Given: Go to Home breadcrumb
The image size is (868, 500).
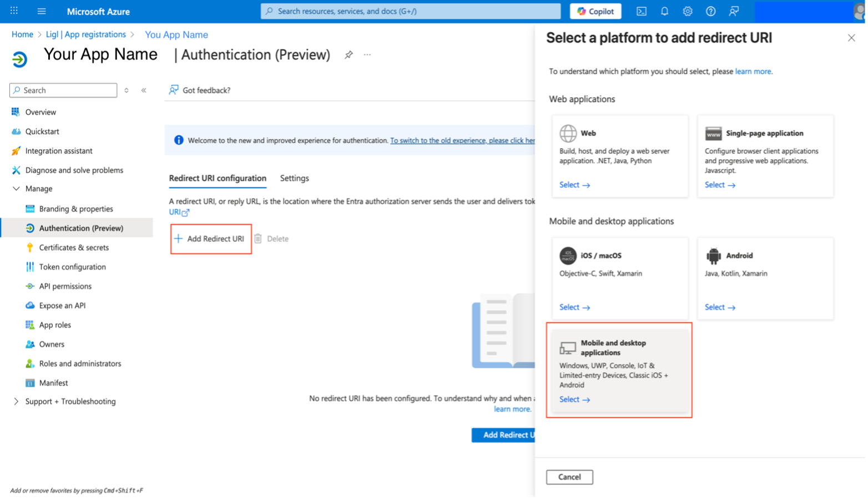Looking at the screenshot, I should tap(22, 34).
